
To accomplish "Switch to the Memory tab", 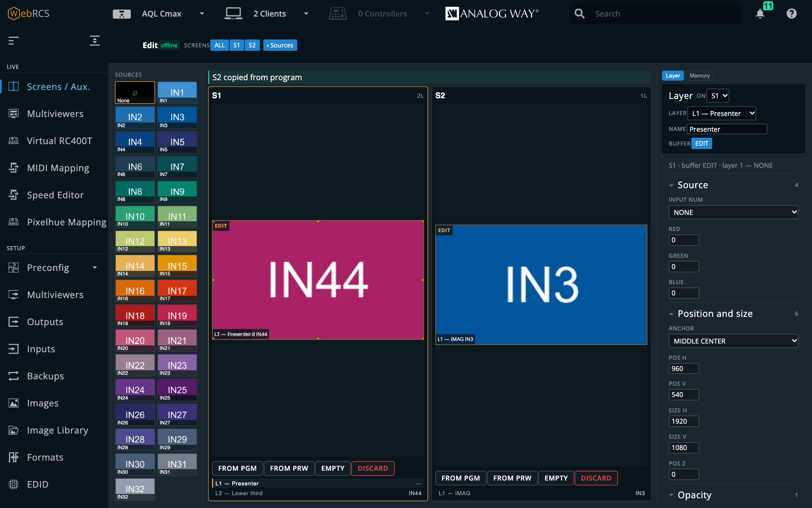I will [699, 76].
